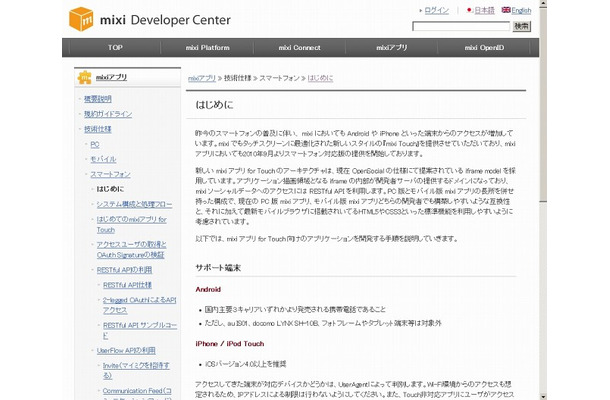Click the 検索 search button
The width and height of the screenshot is (610, 400).
click(521, 26)
